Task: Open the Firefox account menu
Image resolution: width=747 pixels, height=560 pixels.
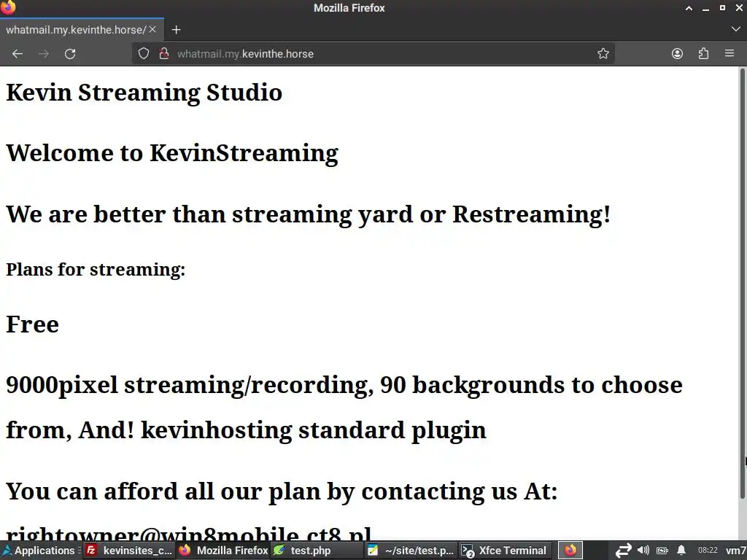Action: (677, 53)
